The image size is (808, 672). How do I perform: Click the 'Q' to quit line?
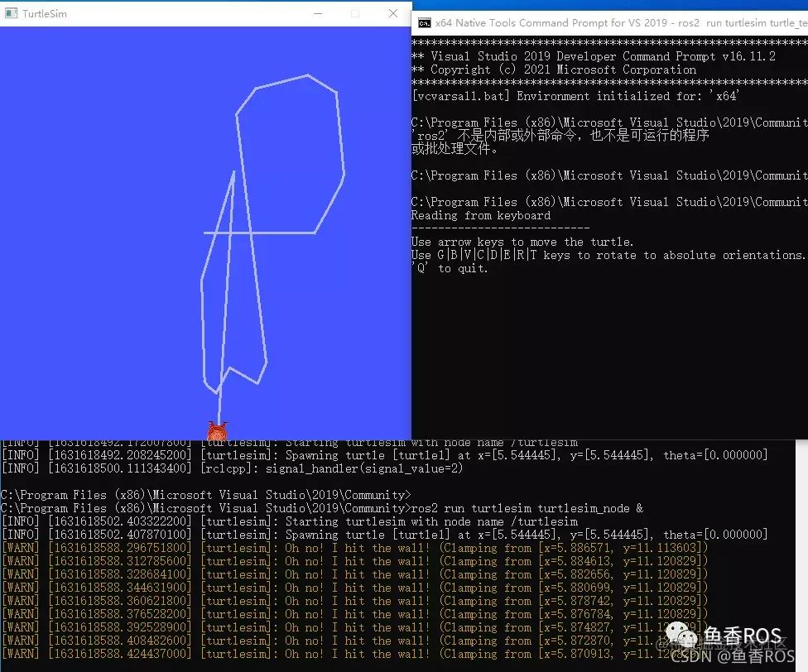pos(450,268)
